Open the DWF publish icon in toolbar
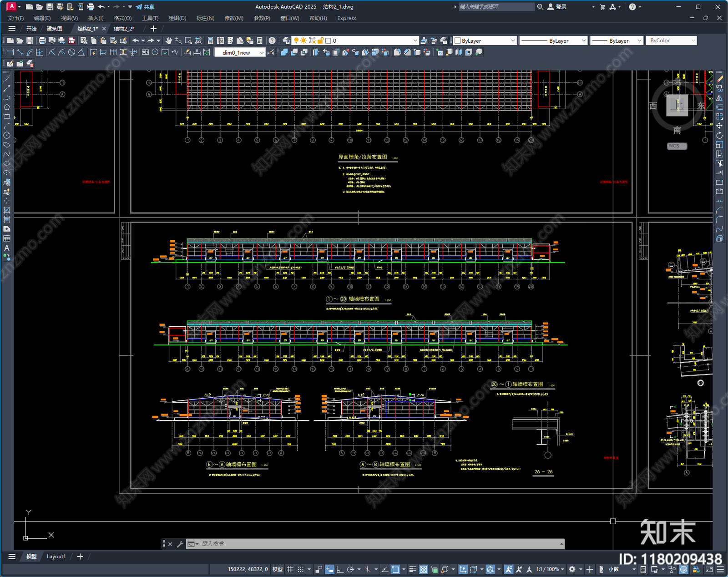This screenshot has width=728, height=577. coord(71,40)
